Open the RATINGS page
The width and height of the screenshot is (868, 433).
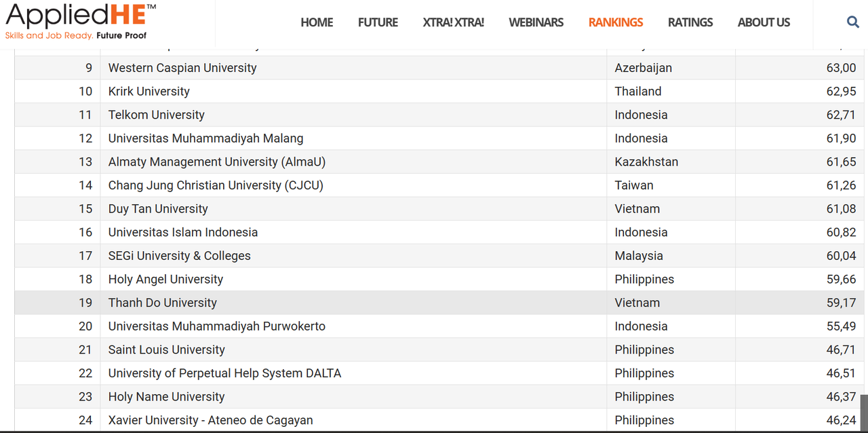click(x=690, y=22)
